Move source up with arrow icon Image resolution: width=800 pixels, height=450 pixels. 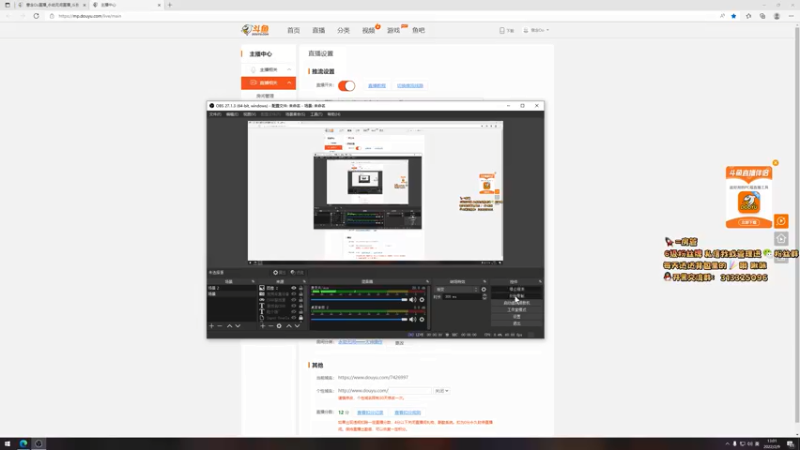(289, 326)
